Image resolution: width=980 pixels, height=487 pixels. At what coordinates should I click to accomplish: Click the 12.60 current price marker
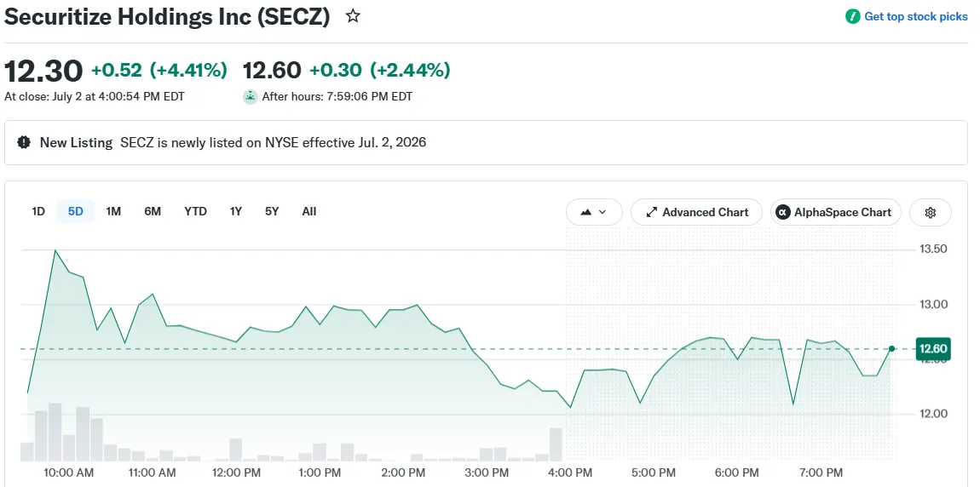(x=932, y=349)
